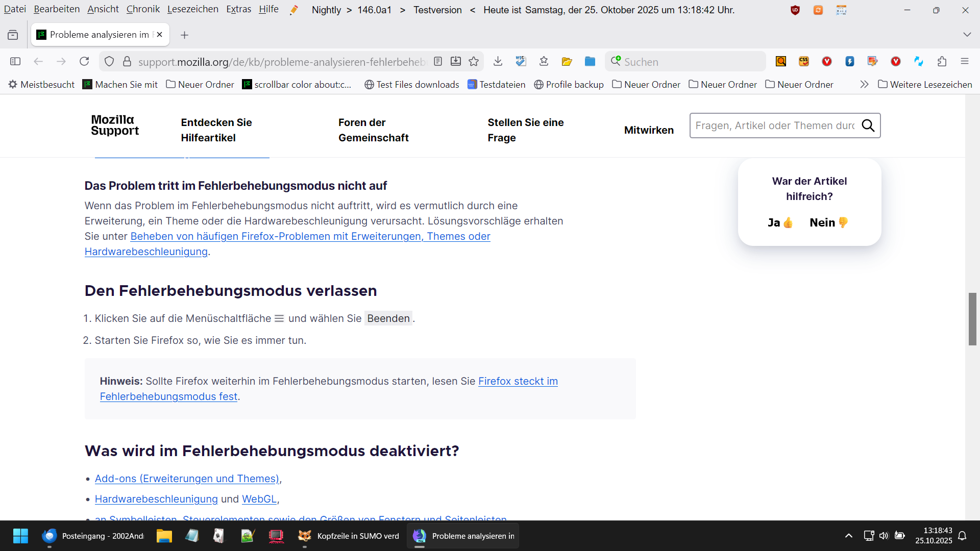This screenshot has width=980, height=551.
Task: Click the magnifier search icon in Mozilla Support
Action: (868, 126)
